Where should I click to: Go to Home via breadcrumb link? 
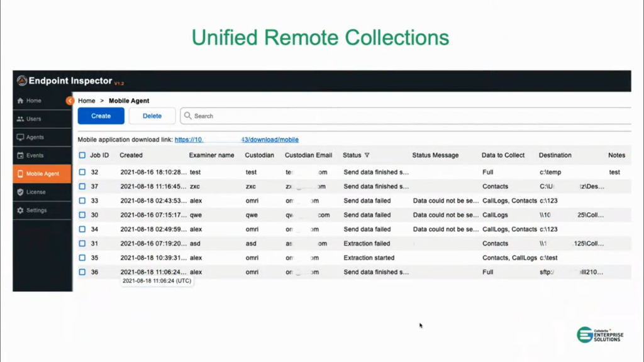87,101
